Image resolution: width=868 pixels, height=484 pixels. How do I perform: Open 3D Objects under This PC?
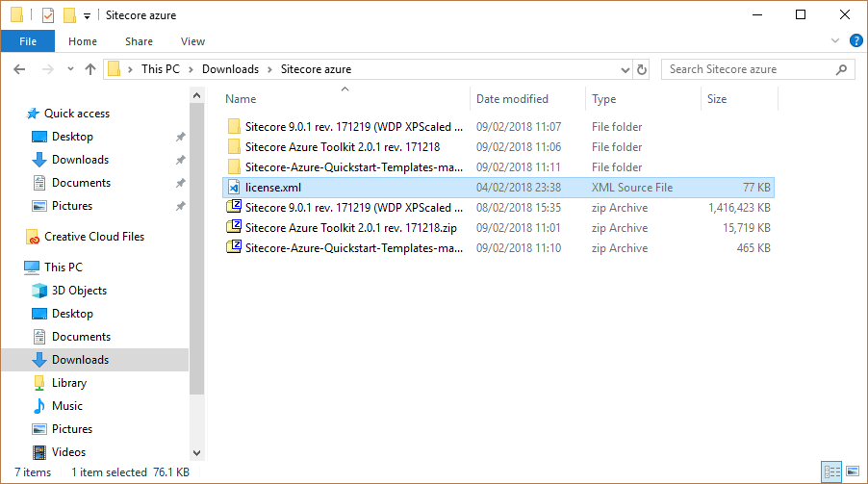coord(79,291)
